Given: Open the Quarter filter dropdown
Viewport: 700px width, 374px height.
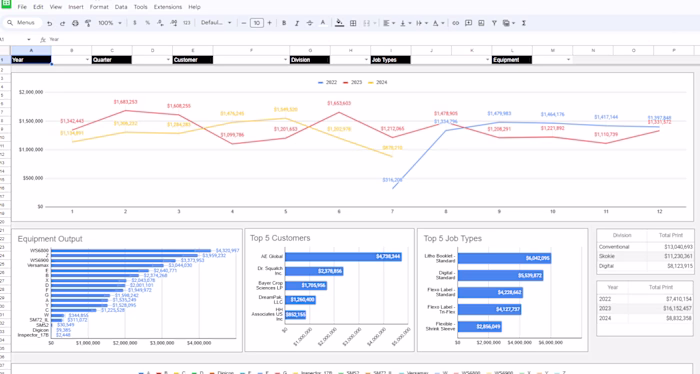Looking at the screenshot, I should click(x=168, y=60).
